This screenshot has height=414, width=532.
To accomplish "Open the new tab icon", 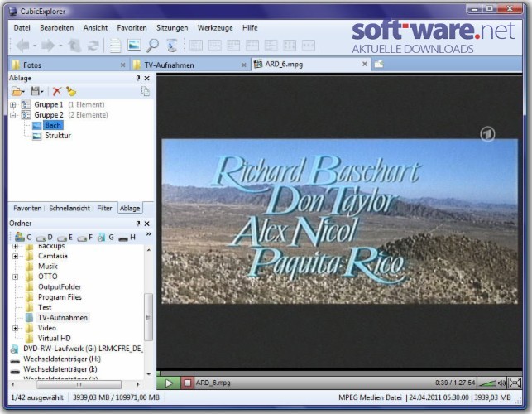I will coord(379,64).
